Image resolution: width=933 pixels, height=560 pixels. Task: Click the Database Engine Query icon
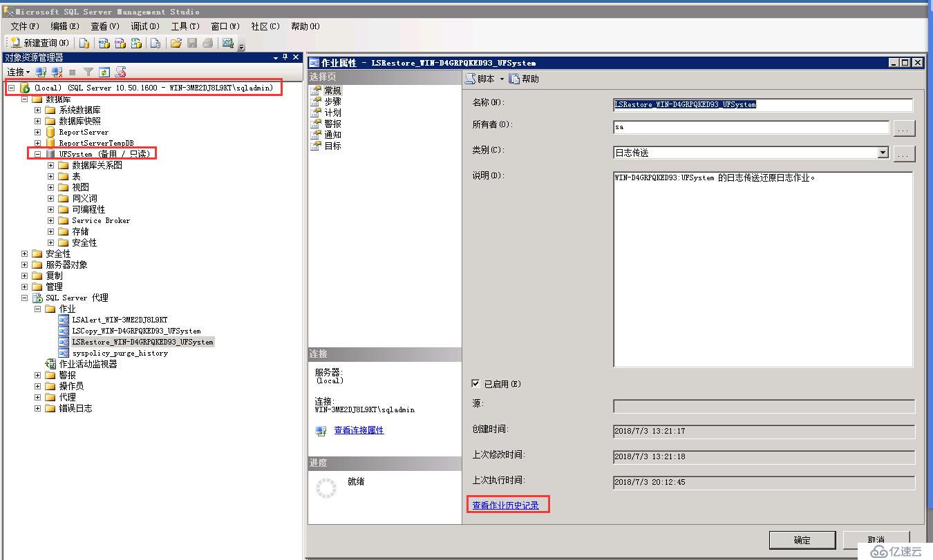click(x=84, y=43)
